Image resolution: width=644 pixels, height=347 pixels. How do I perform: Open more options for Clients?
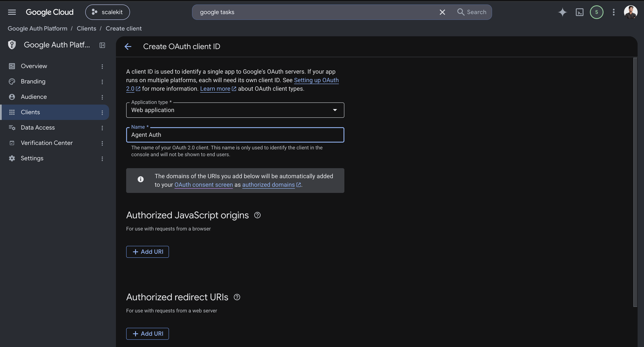coord(102,113)
